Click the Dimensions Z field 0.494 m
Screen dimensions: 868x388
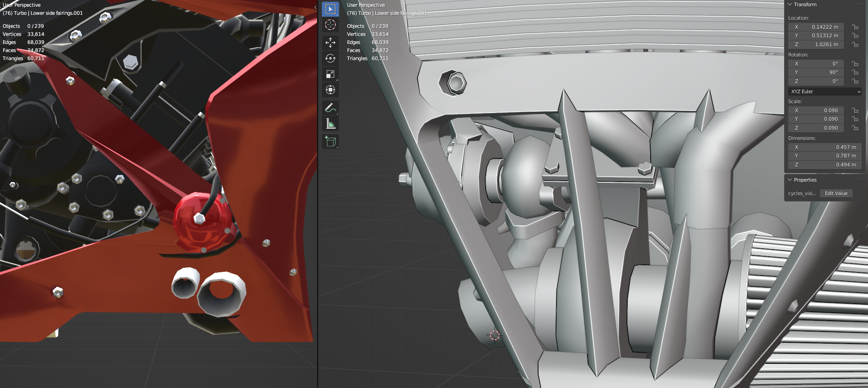(825, 165)
